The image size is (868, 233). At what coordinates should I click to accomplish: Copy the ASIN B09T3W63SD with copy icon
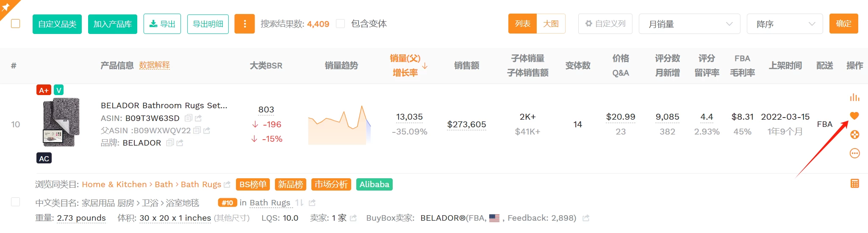coord(189,118)
